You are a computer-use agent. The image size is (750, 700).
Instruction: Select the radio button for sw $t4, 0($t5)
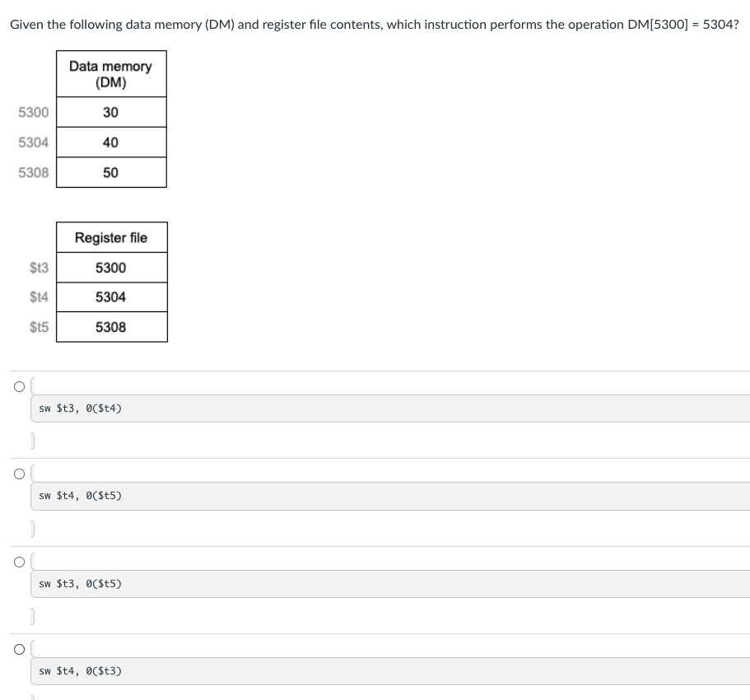tap(18, 472)
